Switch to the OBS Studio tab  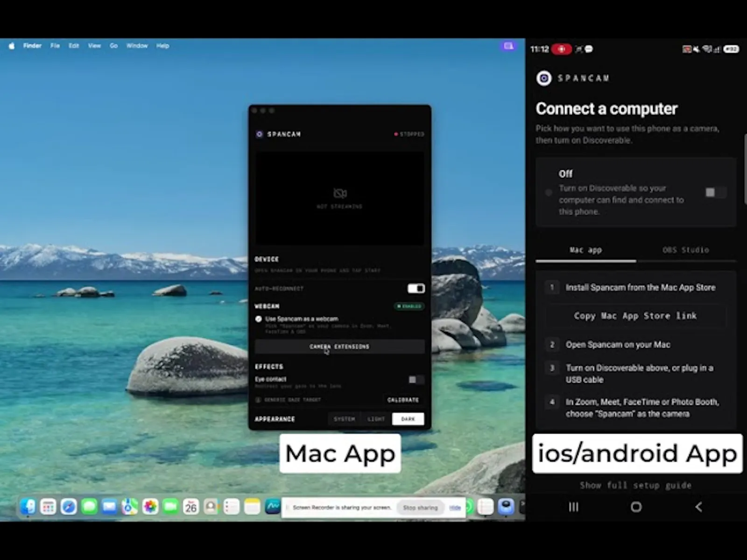[x=686, y=250]
